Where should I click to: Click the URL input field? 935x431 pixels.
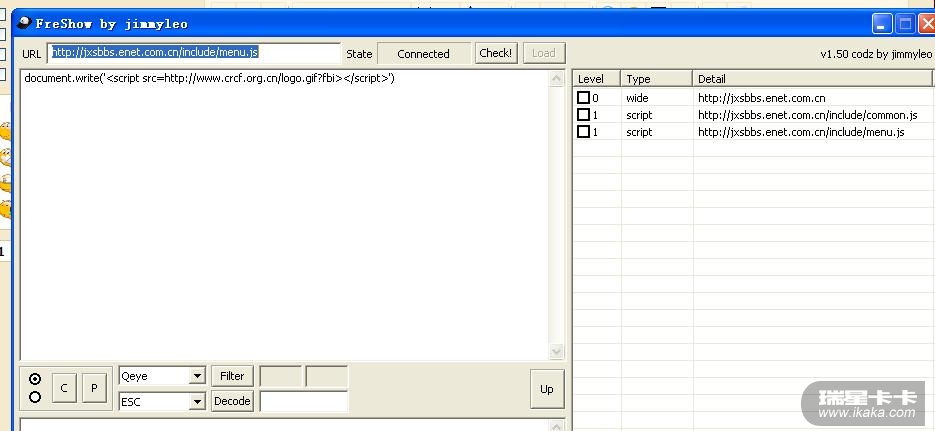[x=194, y=52]
